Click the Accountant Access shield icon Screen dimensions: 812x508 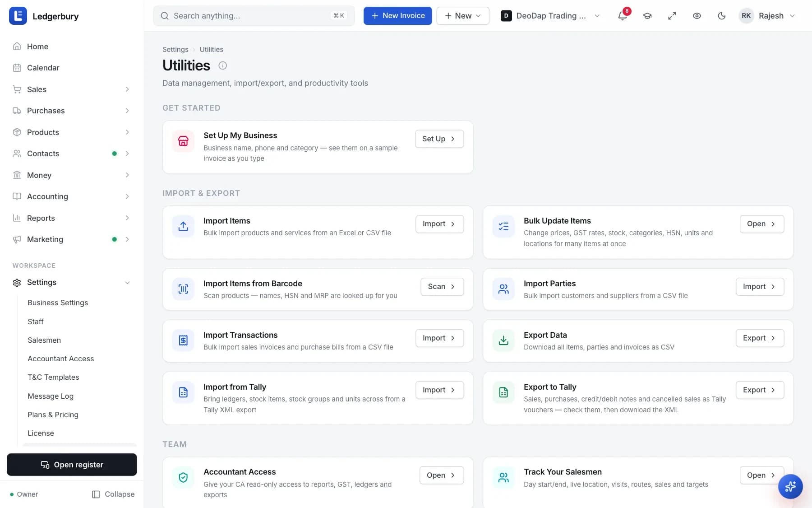pos(183,477)
